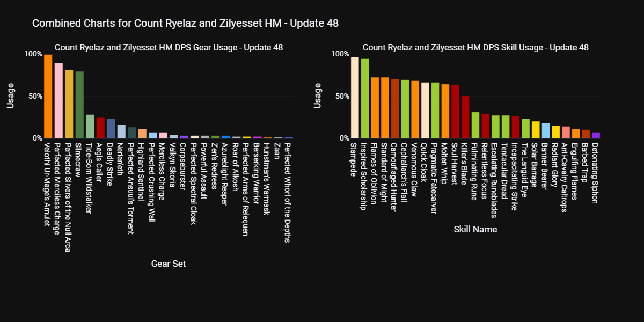Select the green Inspired Scholarship bar
The width and height of the screenshot is (644, 322).
tap(365, 99)
